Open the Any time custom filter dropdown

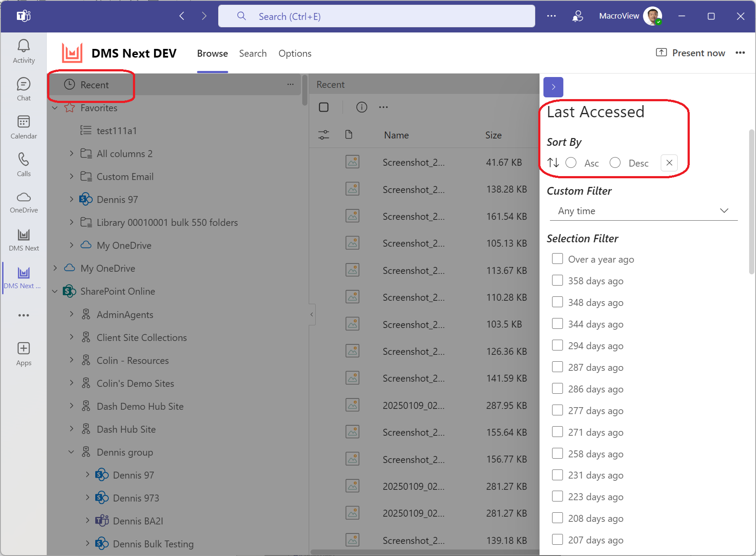(643, 211)
